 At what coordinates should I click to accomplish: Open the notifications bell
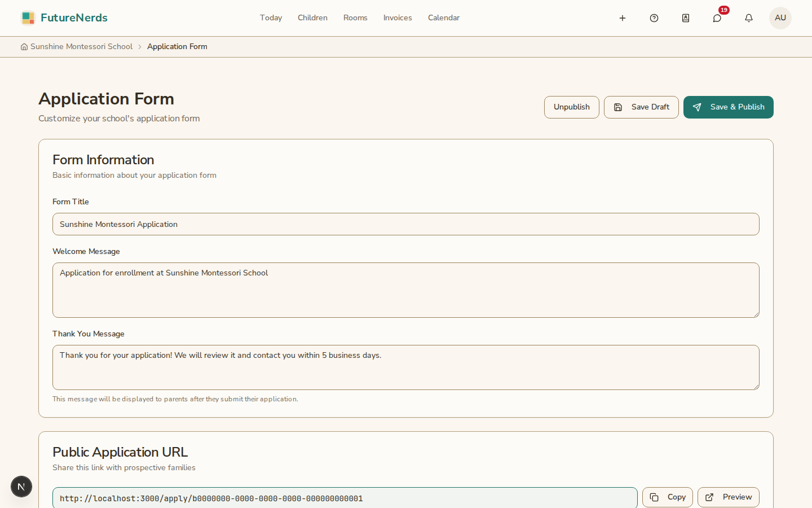749,18
